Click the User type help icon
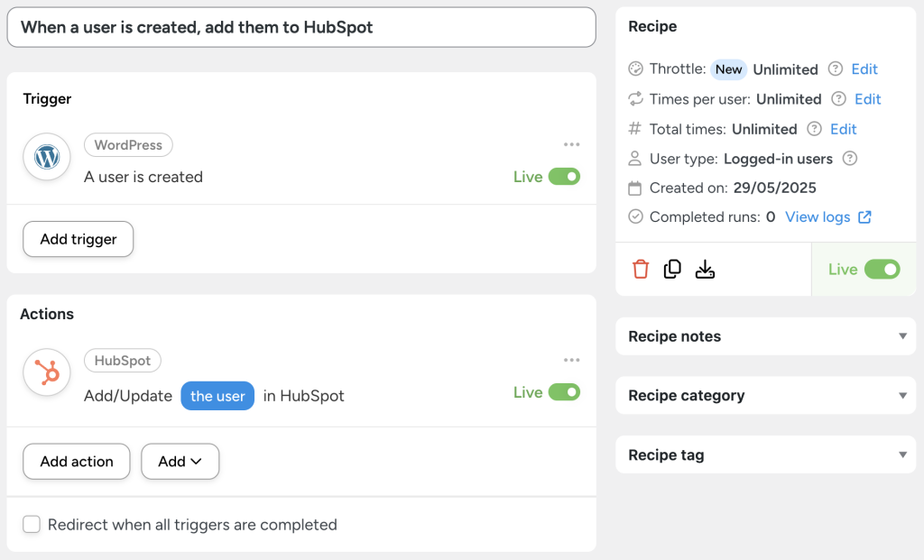 tap(850, 159)
